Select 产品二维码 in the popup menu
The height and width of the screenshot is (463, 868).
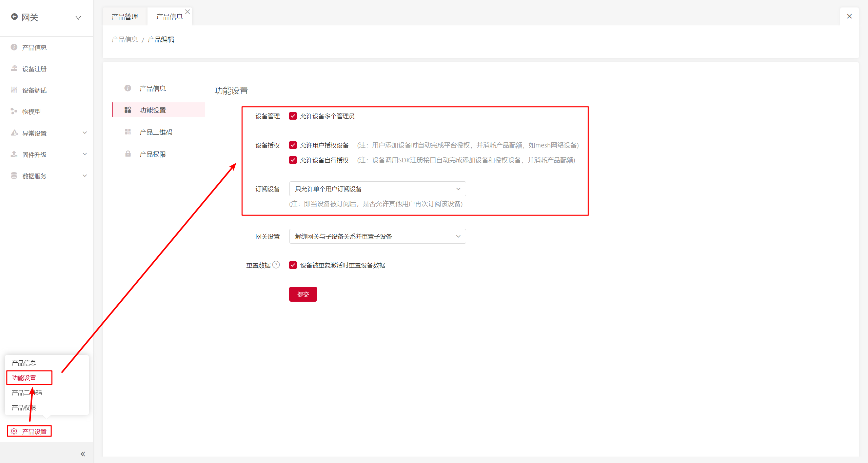(x=26, y=392)
